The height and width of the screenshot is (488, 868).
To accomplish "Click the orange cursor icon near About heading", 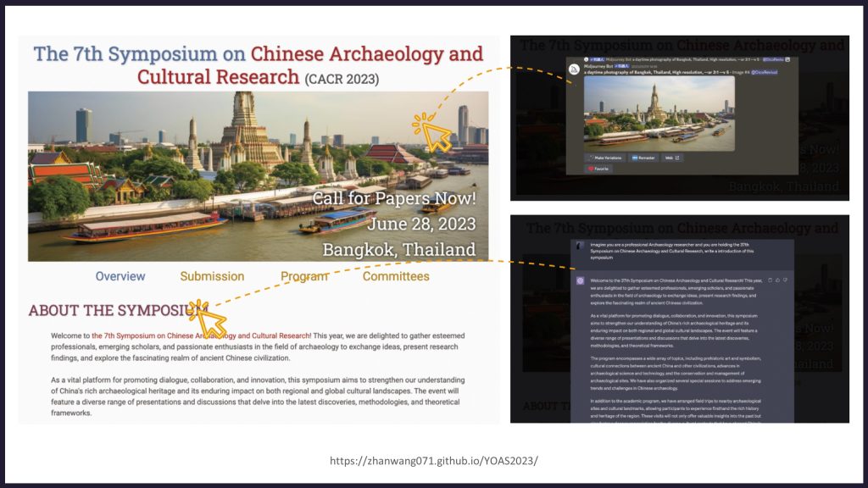I will pos(208,317).
